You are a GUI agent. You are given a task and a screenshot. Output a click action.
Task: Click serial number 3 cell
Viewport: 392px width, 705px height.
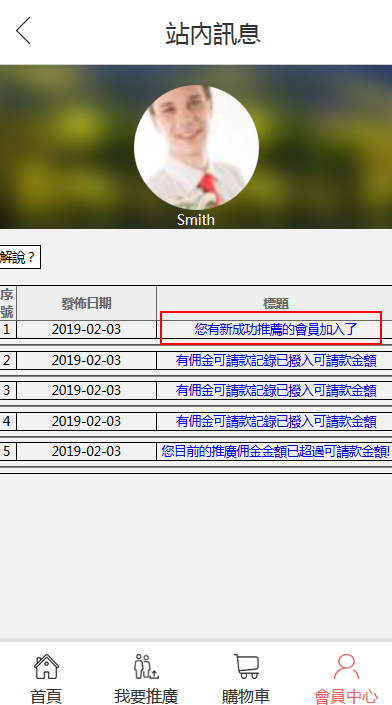click(x=7, y=391)
